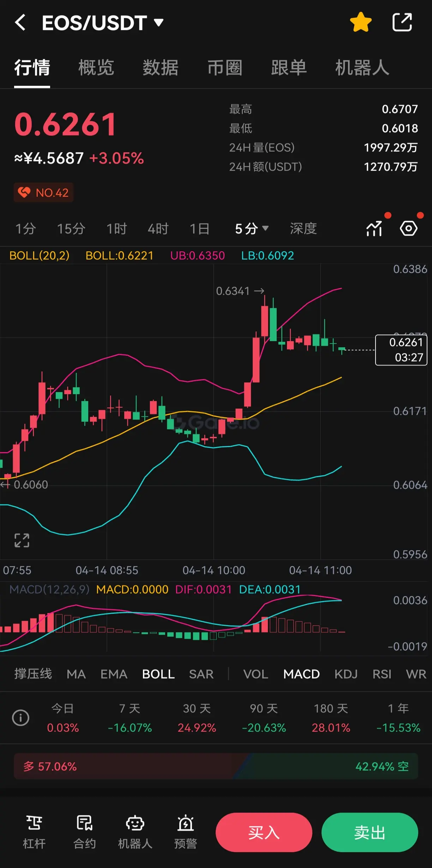Select the 15分 timeframe
Screen dimensions: 432x868
click(71, 229)
